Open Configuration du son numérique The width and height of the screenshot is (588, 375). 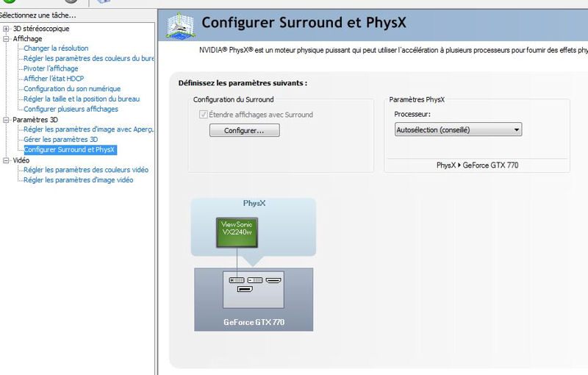coord(72,89)
